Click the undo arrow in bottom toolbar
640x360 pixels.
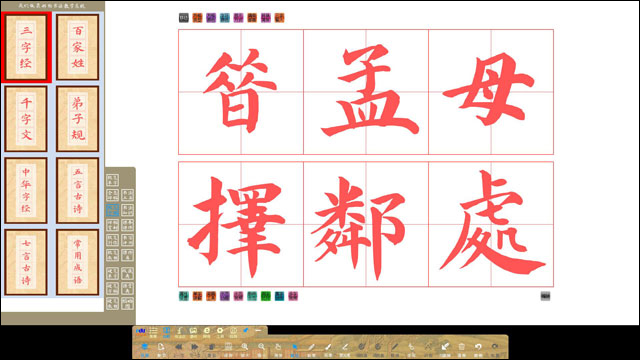(x=478, y=347)
